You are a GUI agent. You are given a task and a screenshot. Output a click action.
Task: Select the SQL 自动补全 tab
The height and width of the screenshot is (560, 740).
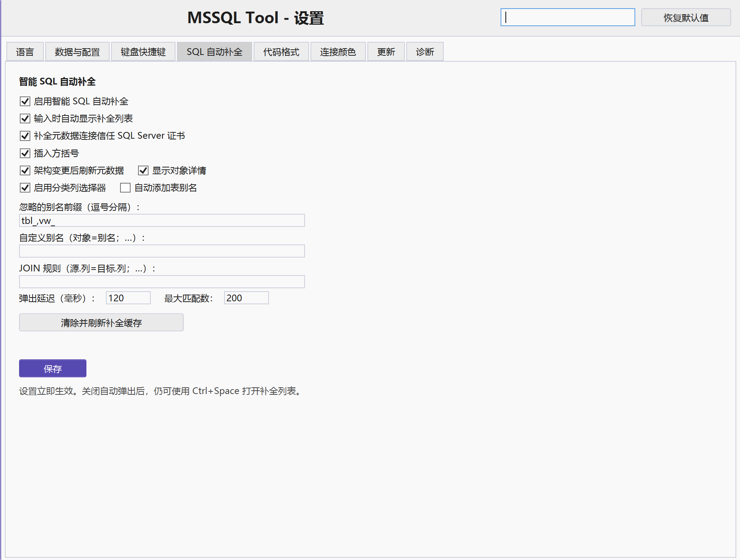(x=214, y=52)
